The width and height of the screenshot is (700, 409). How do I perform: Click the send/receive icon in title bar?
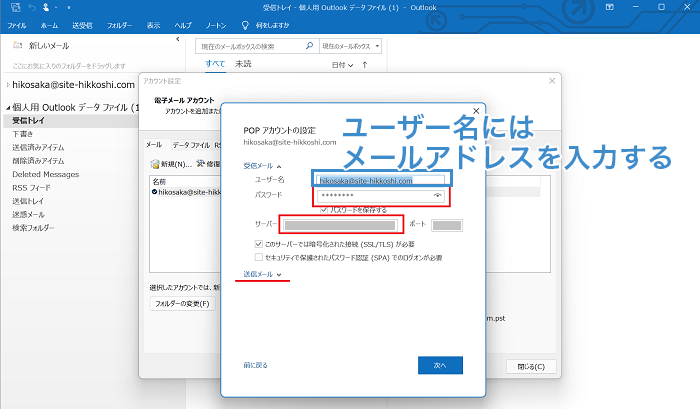16,7
